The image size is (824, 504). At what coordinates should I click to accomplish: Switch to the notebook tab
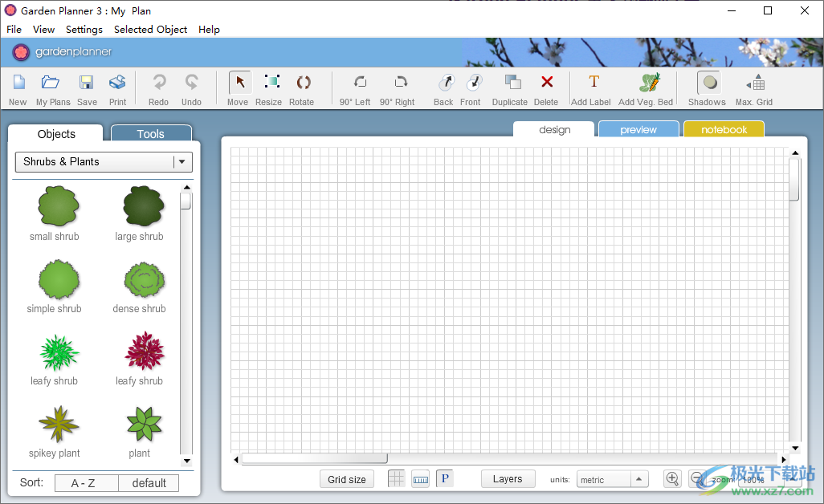(x=724, y=129)
